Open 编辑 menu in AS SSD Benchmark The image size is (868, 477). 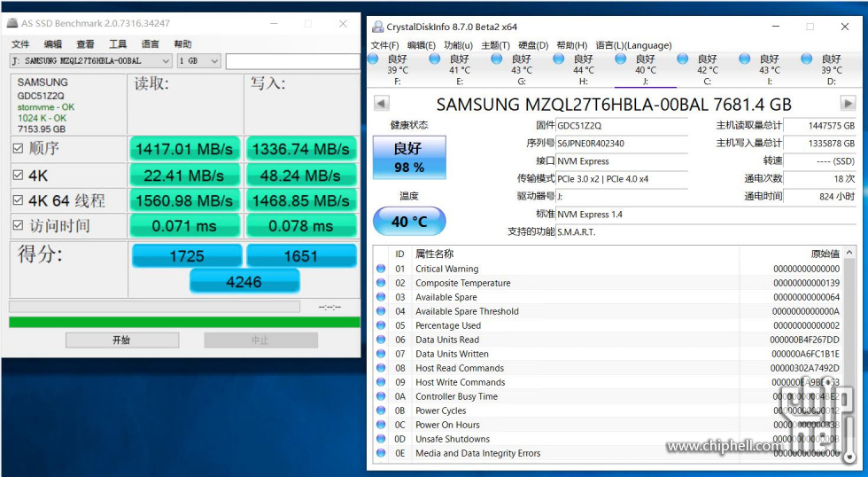point(53,44)
